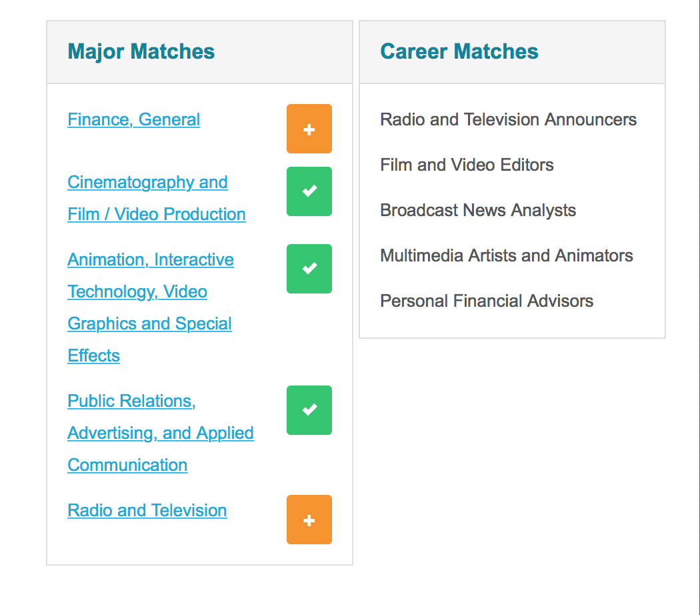Image resolution: width=700 pixels, height=615 pixels.
Task: Open the Finance, General major link
Action: click(x=133, y=119)
